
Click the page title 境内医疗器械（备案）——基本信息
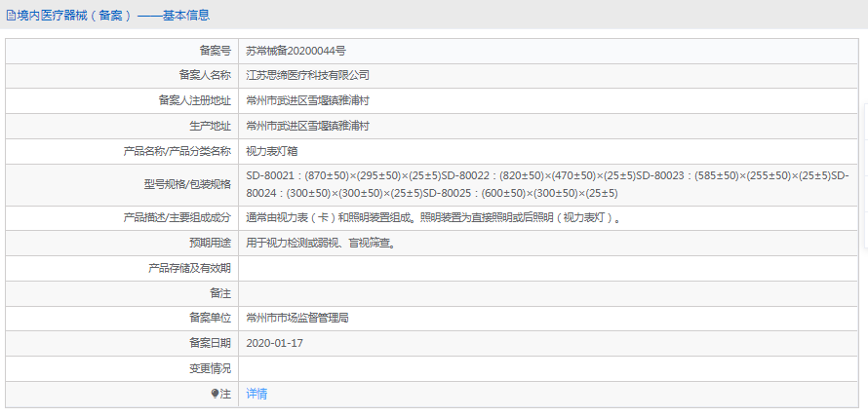pos(113,16)
